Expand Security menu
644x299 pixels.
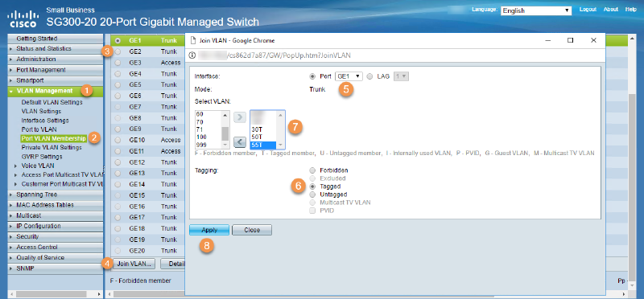(27, 236)
